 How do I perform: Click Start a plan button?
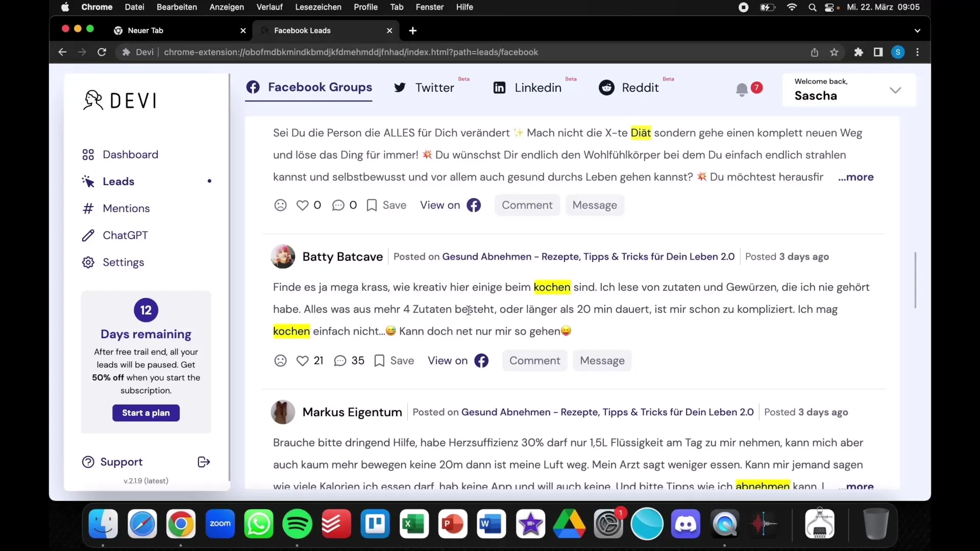(146, 412)
